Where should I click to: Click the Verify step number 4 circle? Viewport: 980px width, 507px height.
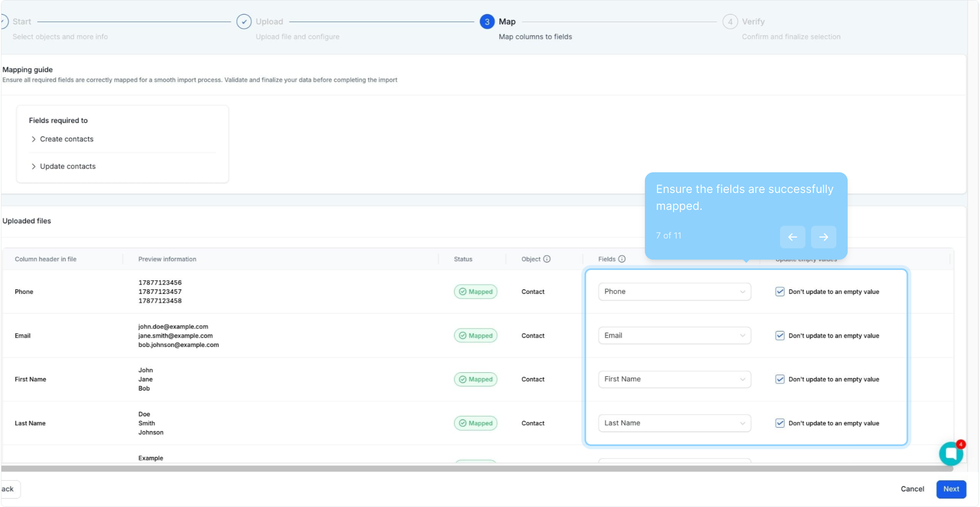click(730, 22)
